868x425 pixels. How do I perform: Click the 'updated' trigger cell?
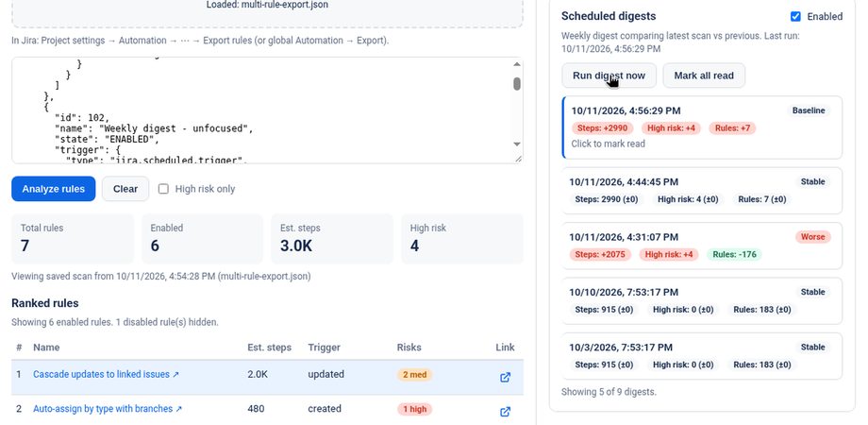pyautogui.click(x=326, y=375)
